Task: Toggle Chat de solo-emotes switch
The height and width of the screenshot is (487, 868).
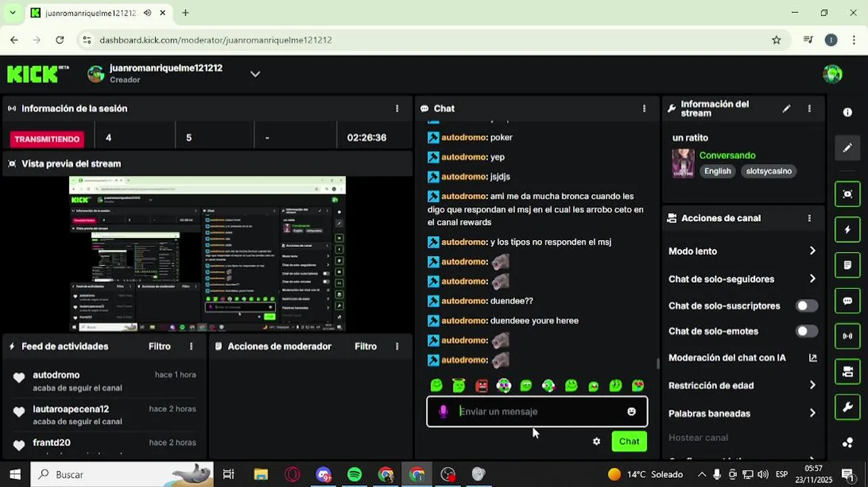Action: (x=806, y=331)
